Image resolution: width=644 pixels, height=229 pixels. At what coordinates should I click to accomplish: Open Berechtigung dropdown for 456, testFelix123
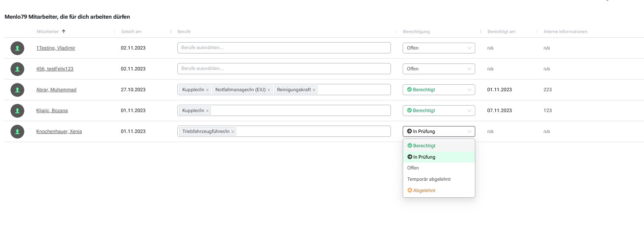click(439, 69)
